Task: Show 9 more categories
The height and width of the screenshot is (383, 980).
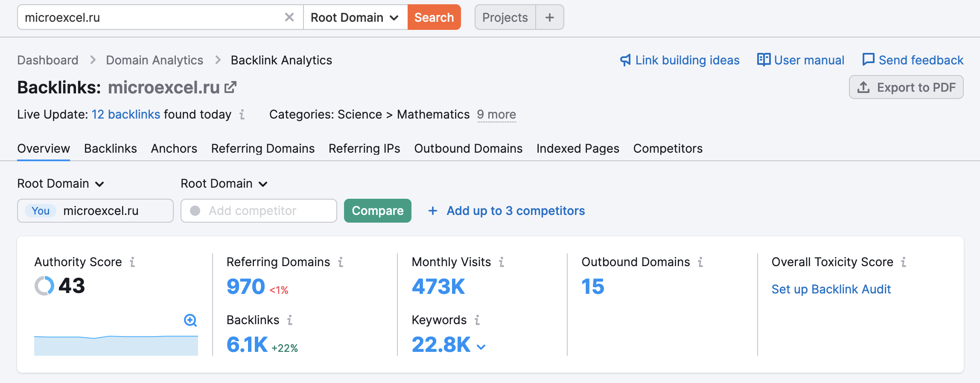Action: 496,115
